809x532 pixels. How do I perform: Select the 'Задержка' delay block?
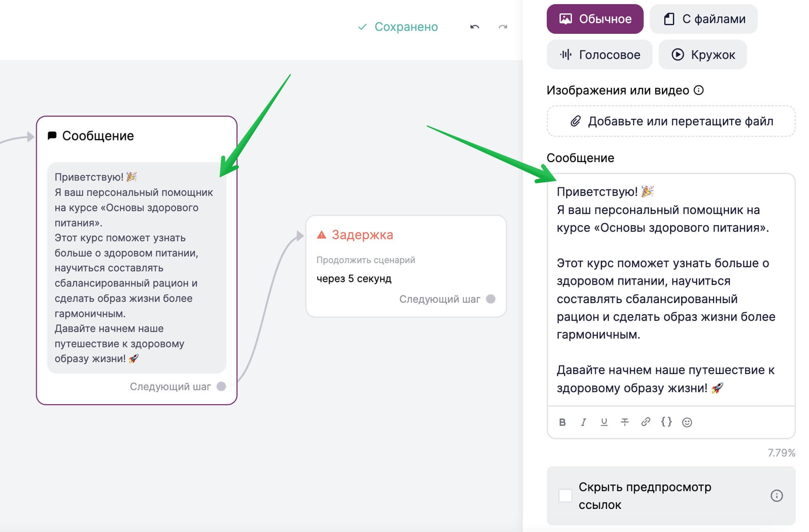(x=406, y=266)
